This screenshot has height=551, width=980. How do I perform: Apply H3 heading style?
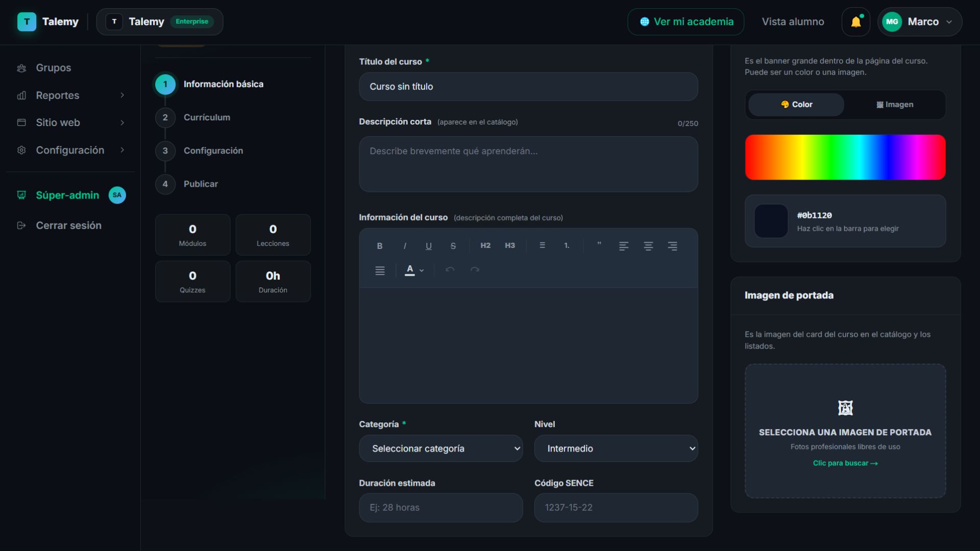(510, 246)
